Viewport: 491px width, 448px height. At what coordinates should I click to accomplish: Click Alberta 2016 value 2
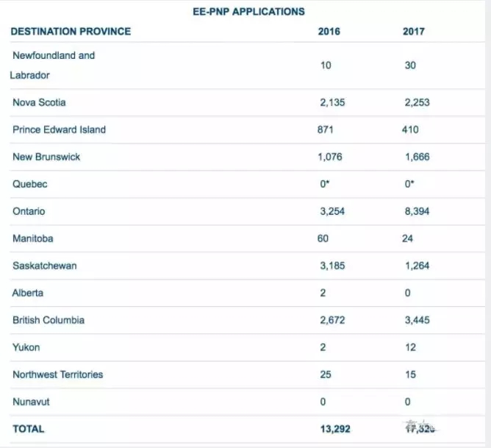[323, 294]
